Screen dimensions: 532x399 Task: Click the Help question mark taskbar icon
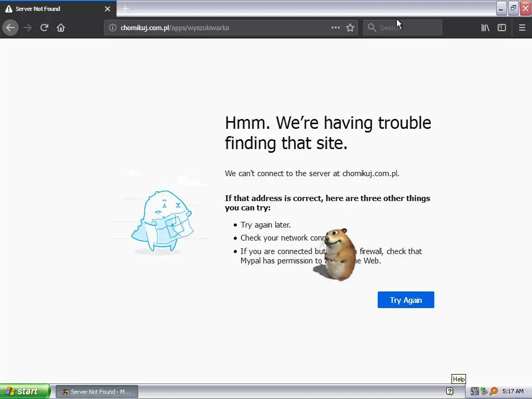coord(449,392)
